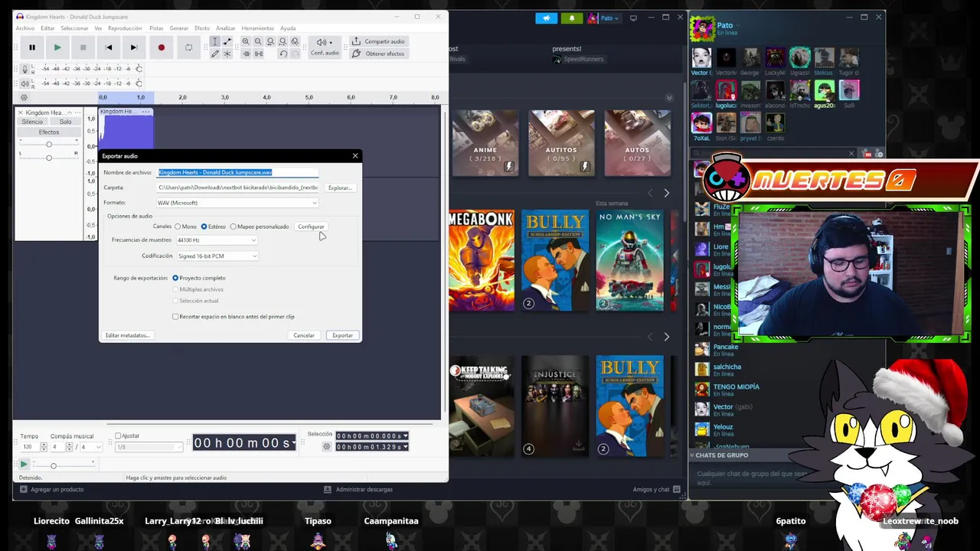This screenshot has width=980, height=551.
Task: Start recording with the red Record button
Action: 161,47
